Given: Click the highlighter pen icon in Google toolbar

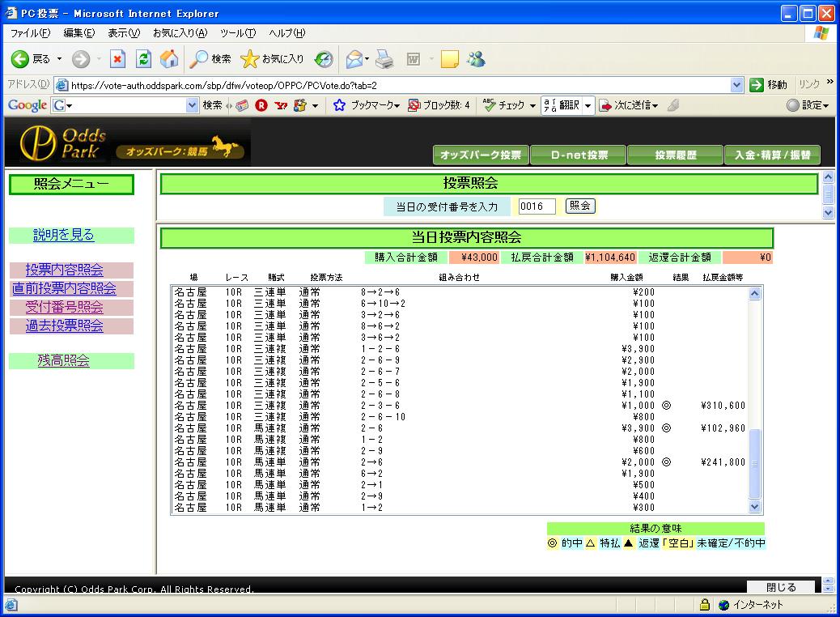Looking at the screenshot, I should click(673, 105).
